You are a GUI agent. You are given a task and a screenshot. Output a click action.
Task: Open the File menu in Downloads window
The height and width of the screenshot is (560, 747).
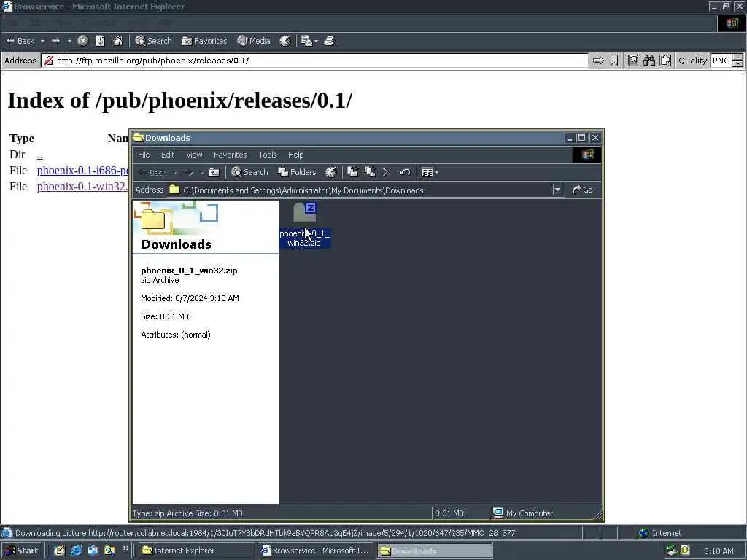click(x=144, y=155)
